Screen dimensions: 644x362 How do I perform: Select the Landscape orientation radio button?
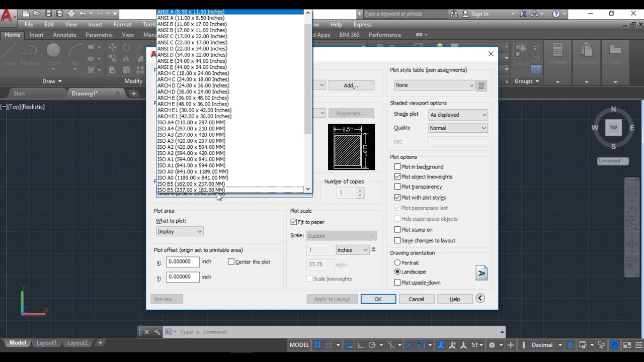coord(397,271)
